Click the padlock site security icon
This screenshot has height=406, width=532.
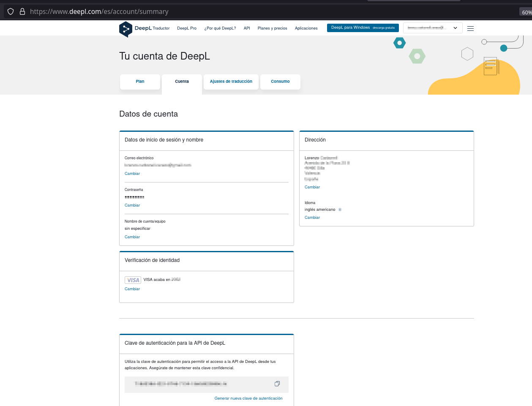tap(22, 11)
